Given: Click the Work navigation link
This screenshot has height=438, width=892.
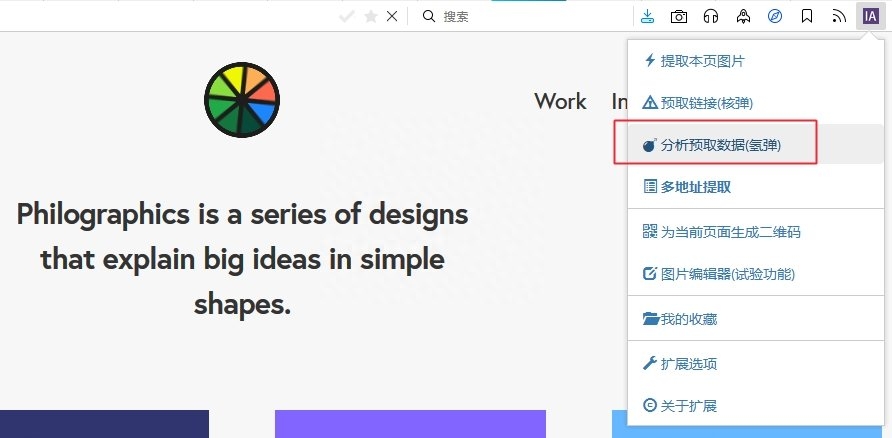Looking at the screenshot, I should click(560, 101).
